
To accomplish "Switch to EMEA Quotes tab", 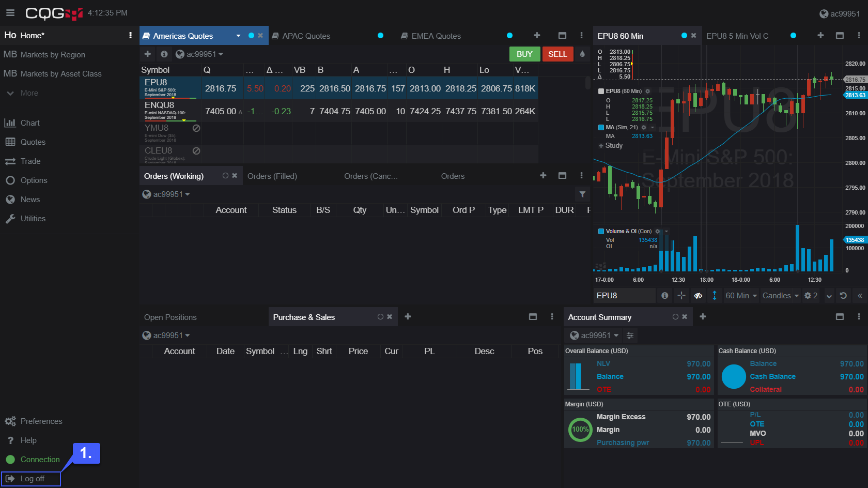I will click(x=436, y=36).
